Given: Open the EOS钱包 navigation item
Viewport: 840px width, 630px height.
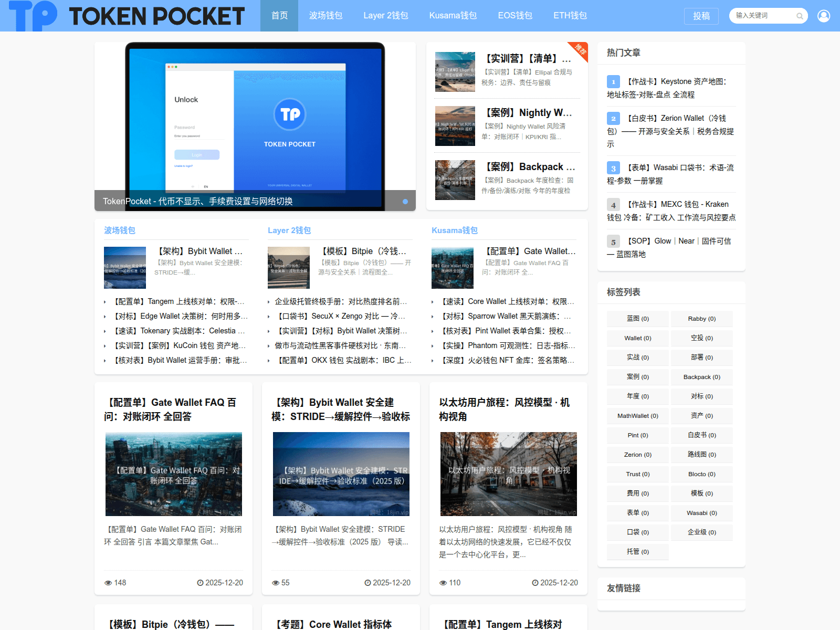Looking at the screenshot, I should point(514,16).
